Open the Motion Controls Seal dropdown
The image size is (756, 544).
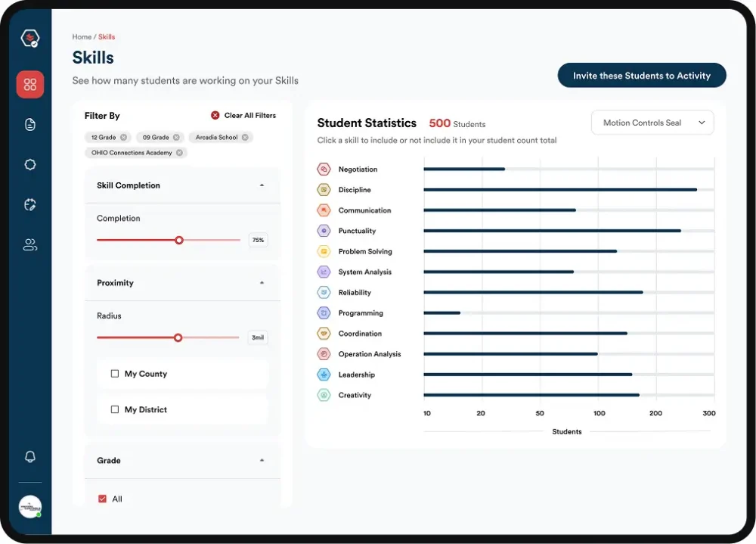652,123
